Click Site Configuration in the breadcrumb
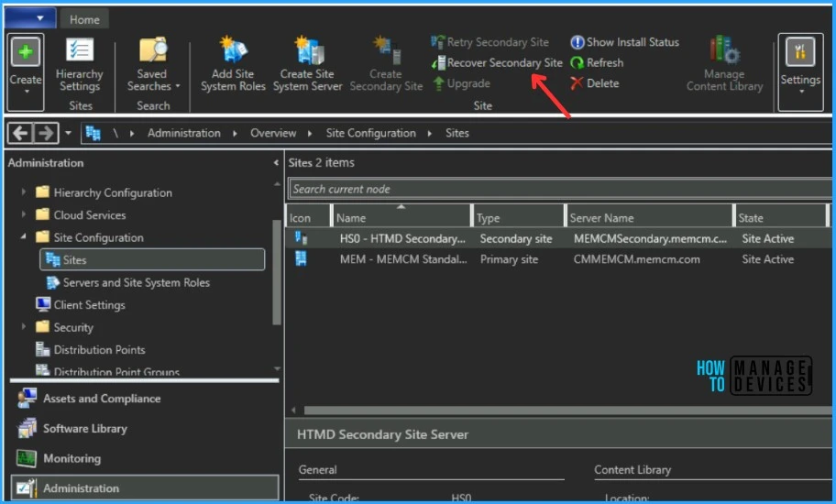The height and width of the screenshot is (504, 836). click(370, 133)
